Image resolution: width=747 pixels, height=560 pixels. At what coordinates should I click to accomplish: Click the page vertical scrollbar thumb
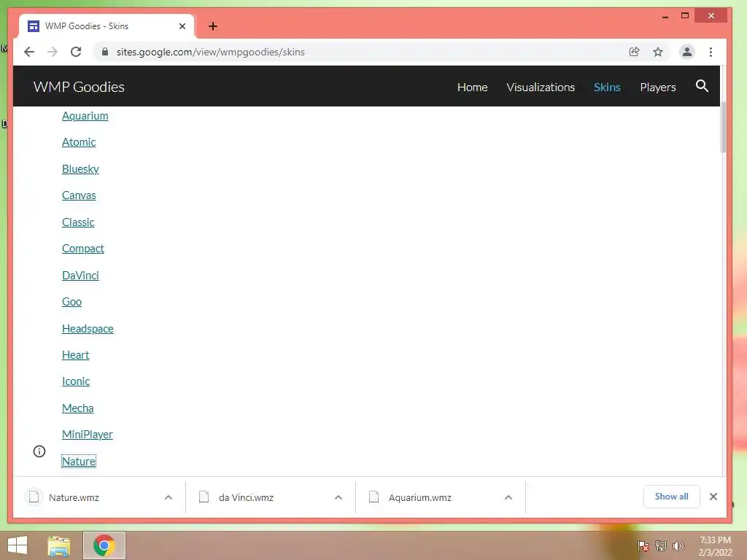pos(723,127)
